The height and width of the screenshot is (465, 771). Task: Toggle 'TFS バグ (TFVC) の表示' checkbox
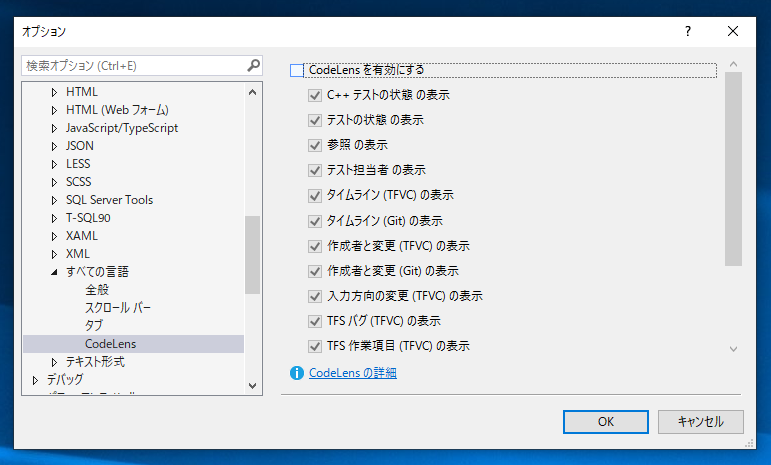click(x=315, y=321)
